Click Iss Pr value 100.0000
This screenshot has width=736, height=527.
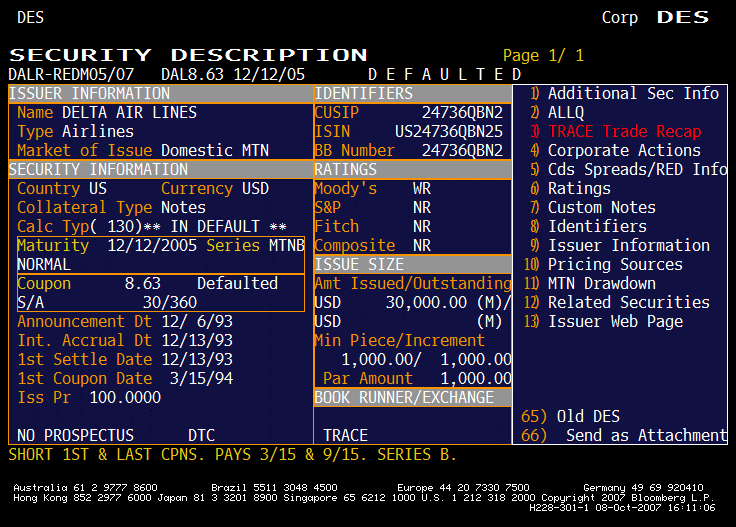point(125,397)
